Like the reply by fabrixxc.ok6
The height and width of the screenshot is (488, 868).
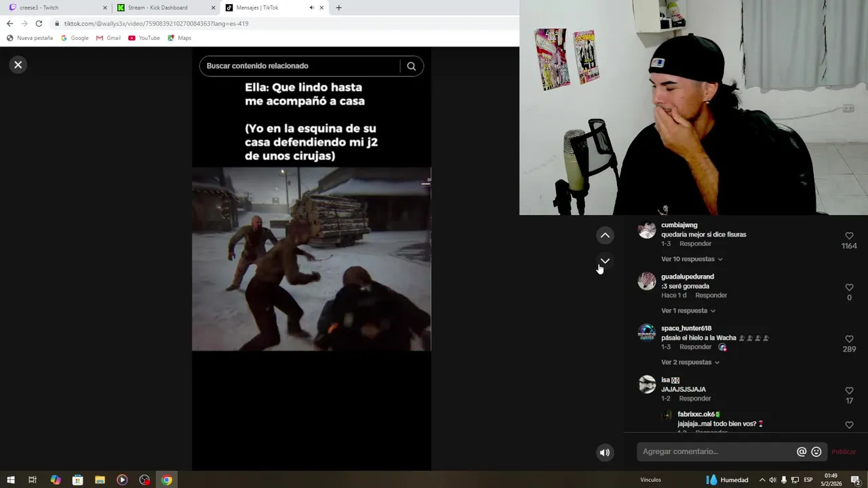(849, 425)
